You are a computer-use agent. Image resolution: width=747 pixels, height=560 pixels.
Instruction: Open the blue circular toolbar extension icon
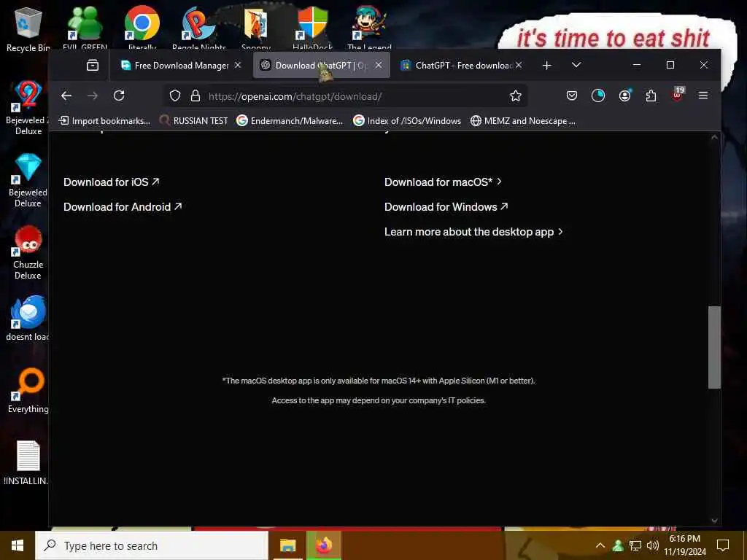[x=598, y=96]
